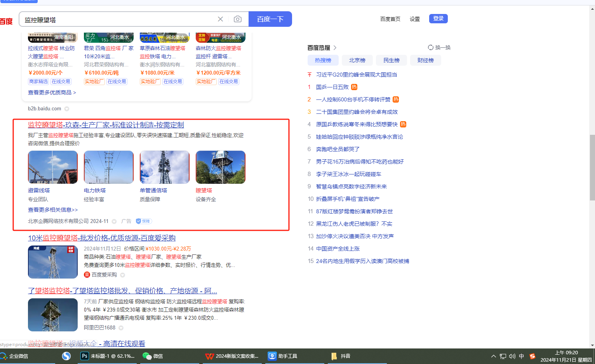Screen dimensions: 595x364
Task: Click 查看更多相关信息>> link
Action: pyautogui.click(x=53, y=210)
